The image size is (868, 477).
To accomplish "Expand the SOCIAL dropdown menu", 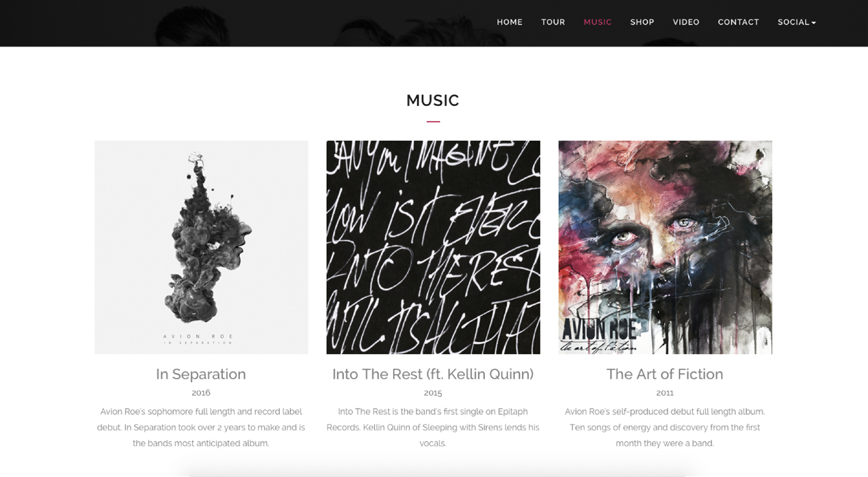I will click(x=797, y=23).
